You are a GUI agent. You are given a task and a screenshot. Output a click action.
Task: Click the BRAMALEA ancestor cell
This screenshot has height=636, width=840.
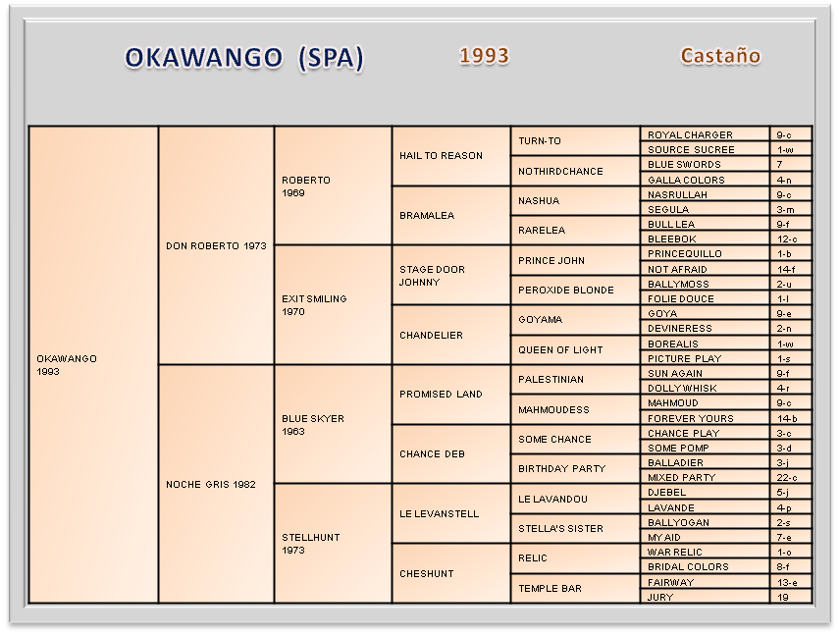click(x=451, y=215)
